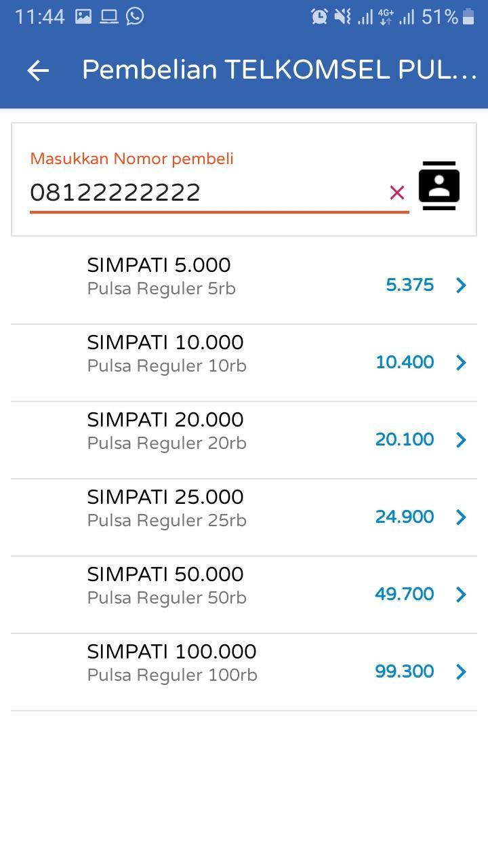Clear the phone number with the X icon
The width and height of the screenshot is (488, 868).
pos(397,193)
